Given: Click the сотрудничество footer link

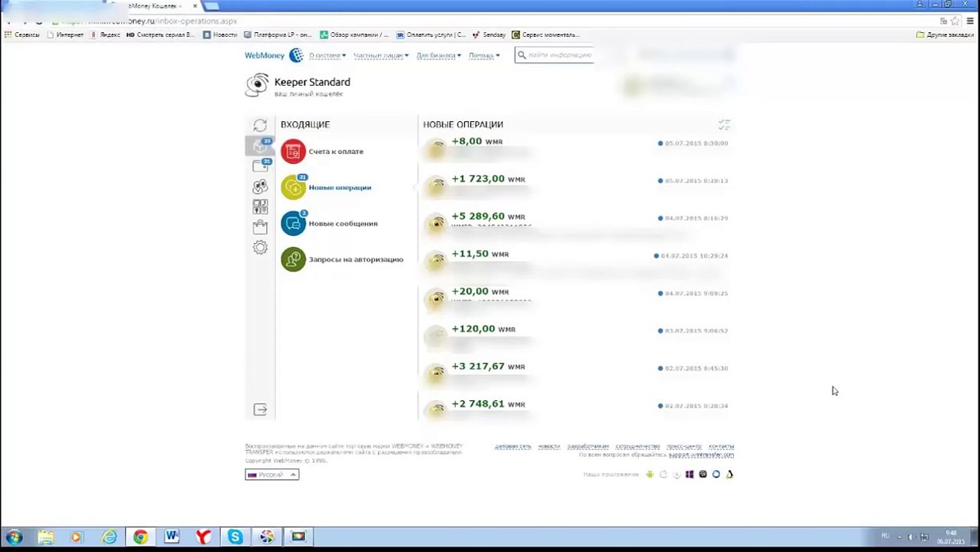Looking at the screenshot, I should point(637,446).
